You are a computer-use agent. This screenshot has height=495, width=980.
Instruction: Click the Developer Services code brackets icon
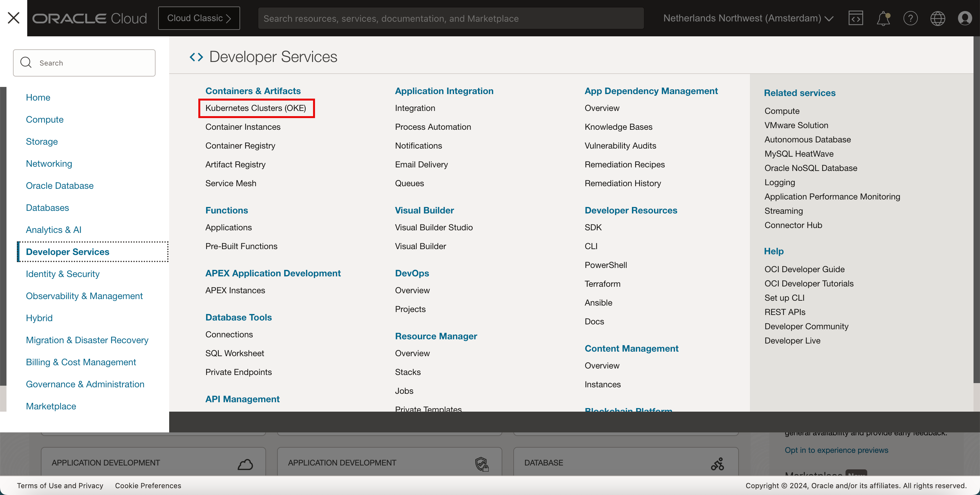tap(196, 57)
